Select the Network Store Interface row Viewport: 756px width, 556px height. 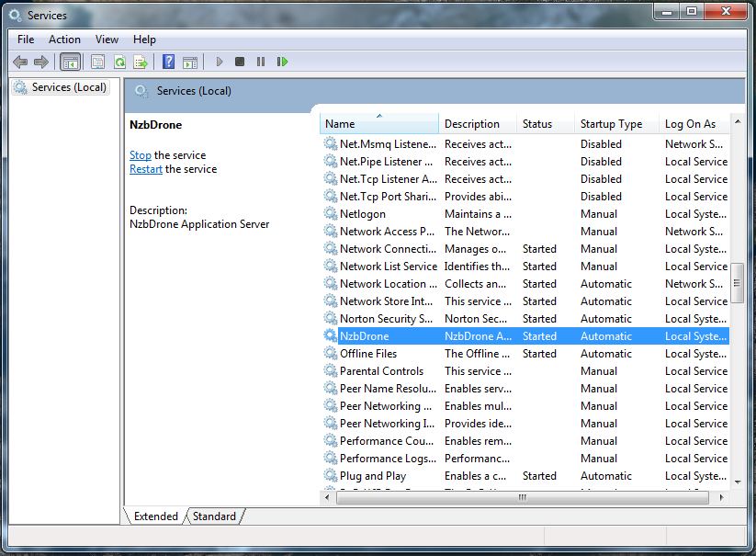click(525, 301)
